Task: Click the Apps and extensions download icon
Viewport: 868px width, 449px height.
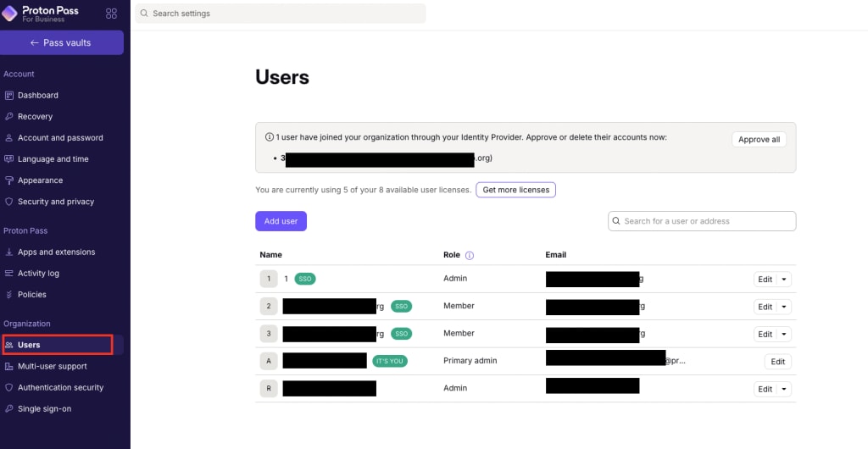Action: click(x=9, y=252)
